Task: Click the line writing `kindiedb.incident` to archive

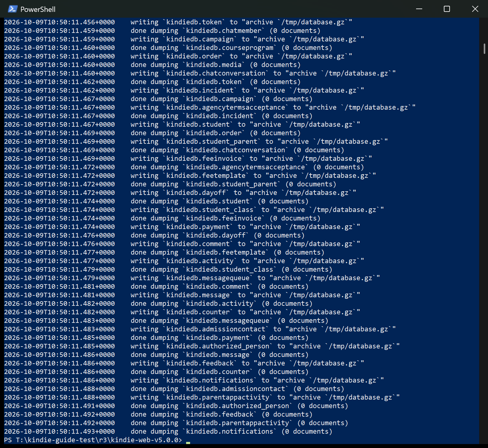Action: (x=184, y=90)
